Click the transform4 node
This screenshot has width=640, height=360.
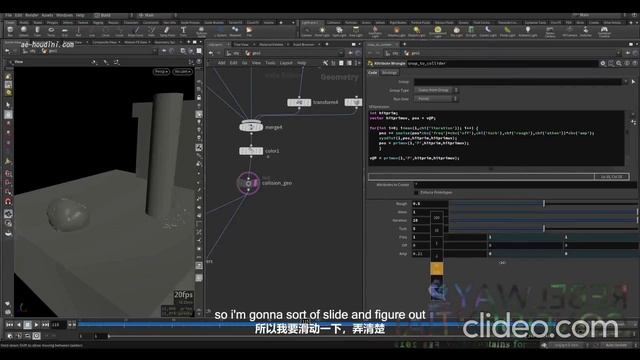pos(299,102)
